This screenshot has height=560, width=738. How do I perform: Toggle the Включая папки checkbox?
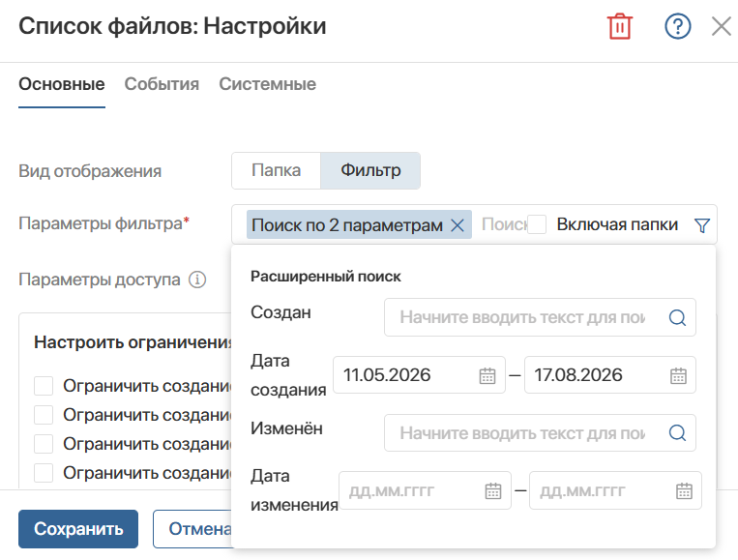point(537,224)
